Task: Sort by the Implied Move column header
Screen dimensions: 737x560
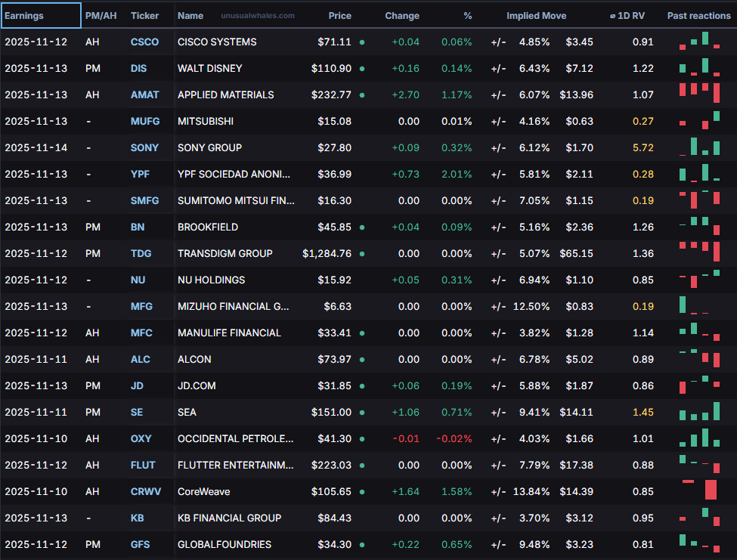Action: click(536, 16)
